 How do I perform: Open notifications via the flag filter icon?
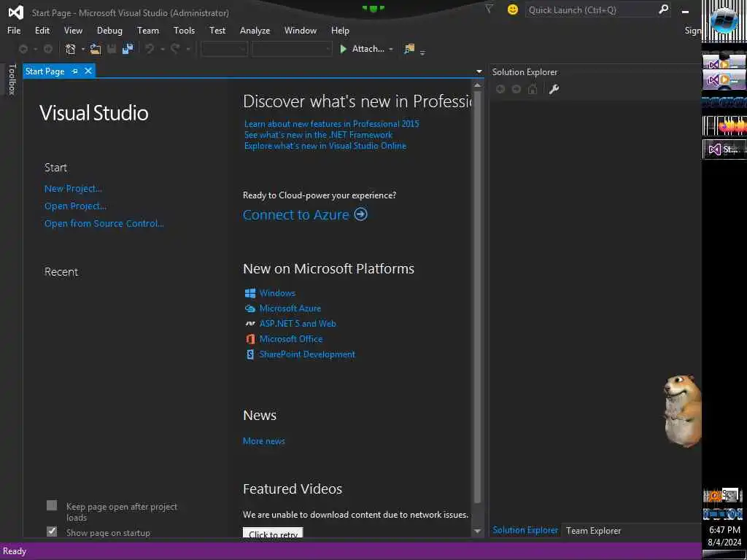pos(489,9)
